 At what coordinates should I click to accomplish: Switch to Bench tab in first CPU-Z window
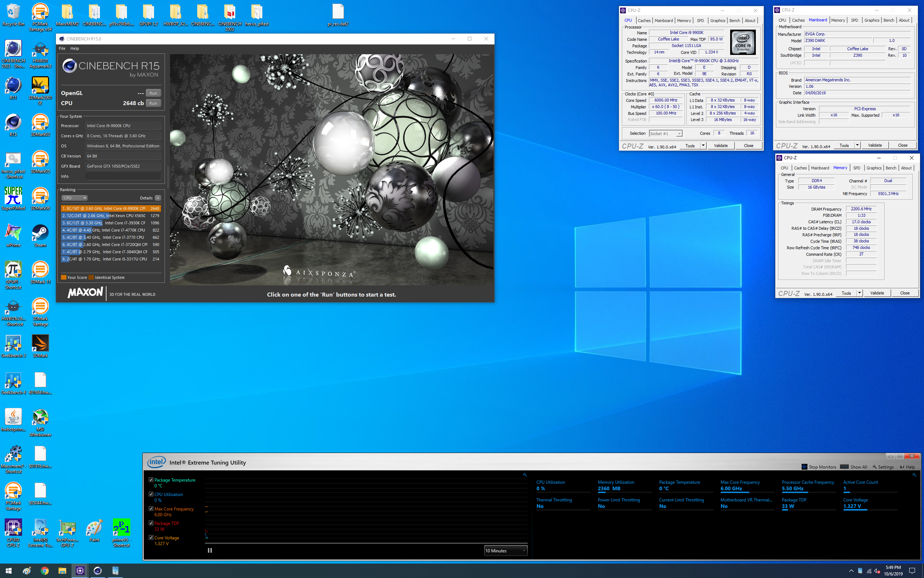pyautogui.click(x=734, y=21)
